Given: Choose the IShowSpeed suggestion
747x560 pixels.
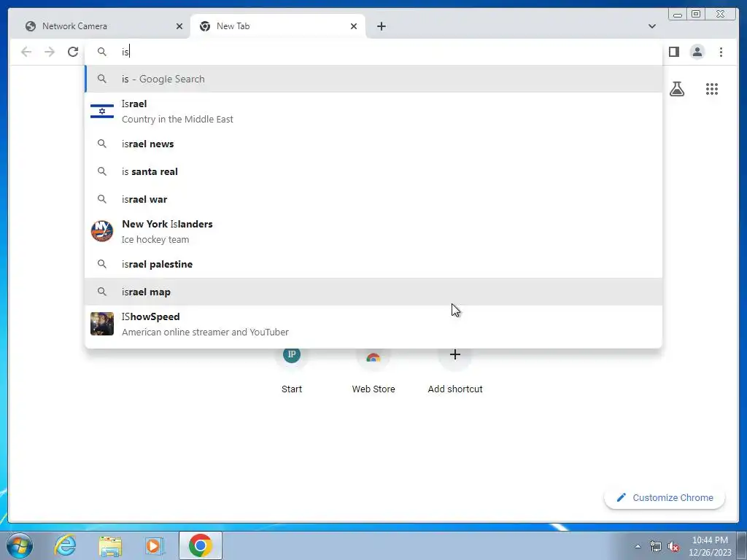Looking at the screenshot, I should (x=373, y=324).
